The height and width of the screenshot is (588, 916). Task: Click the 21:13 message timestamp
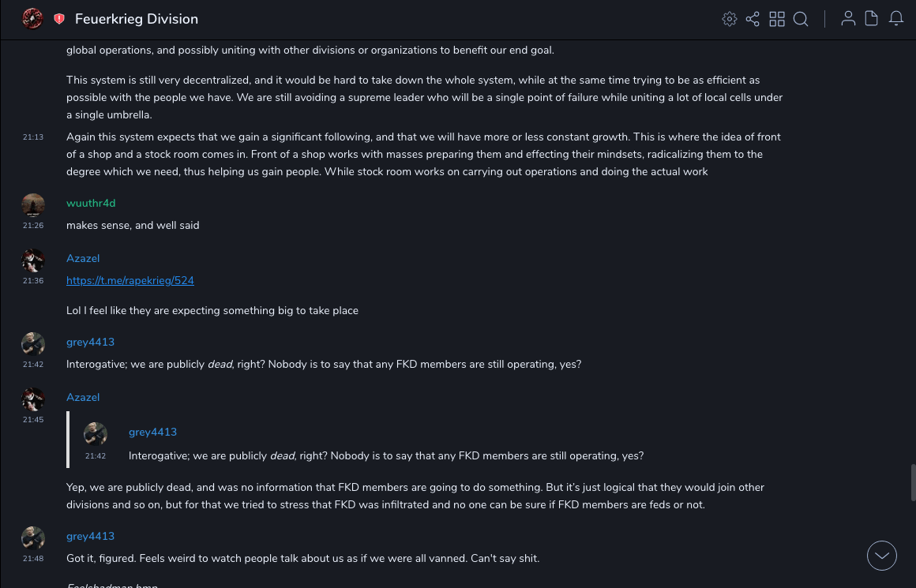pos(33,137)
